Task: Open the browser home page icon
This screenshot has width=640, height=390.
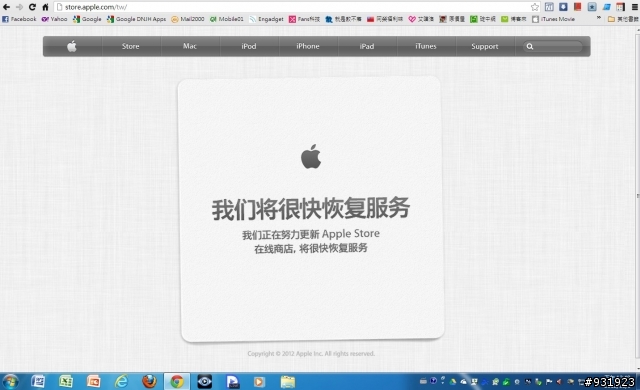Action: (x=45, y=7)
